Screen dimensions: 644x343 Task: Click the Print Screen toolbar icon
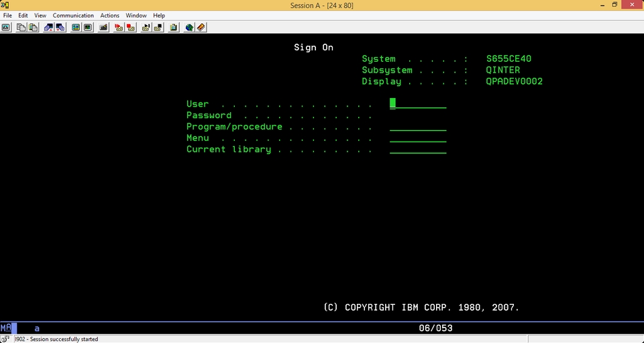(6, 28)
